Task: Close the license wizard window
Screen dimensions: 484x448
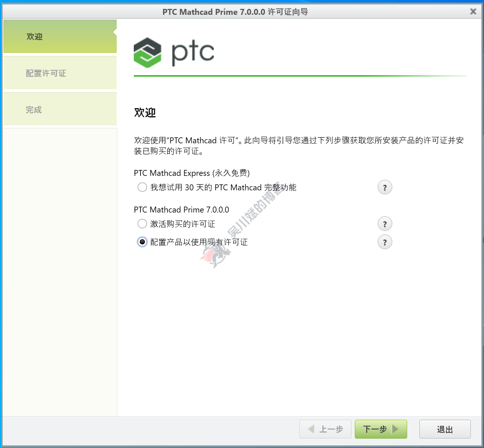Action: (x=473, y=11)
